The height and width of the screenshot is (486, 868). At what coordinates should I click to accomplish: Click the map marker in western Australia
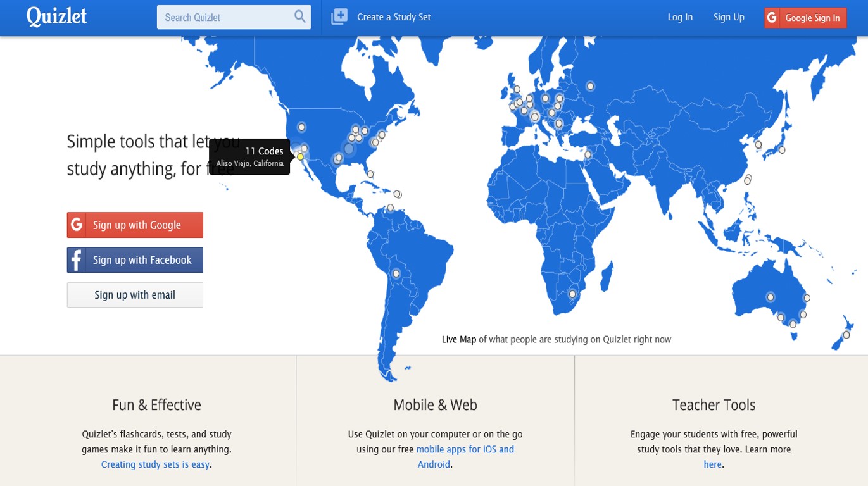(771, 297)
